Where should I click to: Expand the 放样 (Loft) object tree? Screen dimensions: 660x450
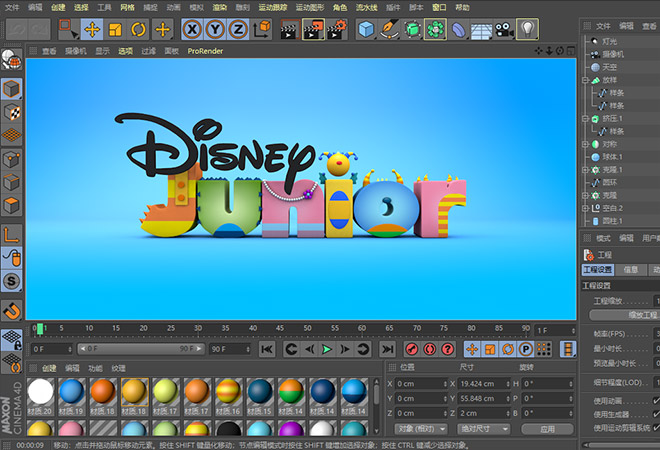[x=586, y=80]
